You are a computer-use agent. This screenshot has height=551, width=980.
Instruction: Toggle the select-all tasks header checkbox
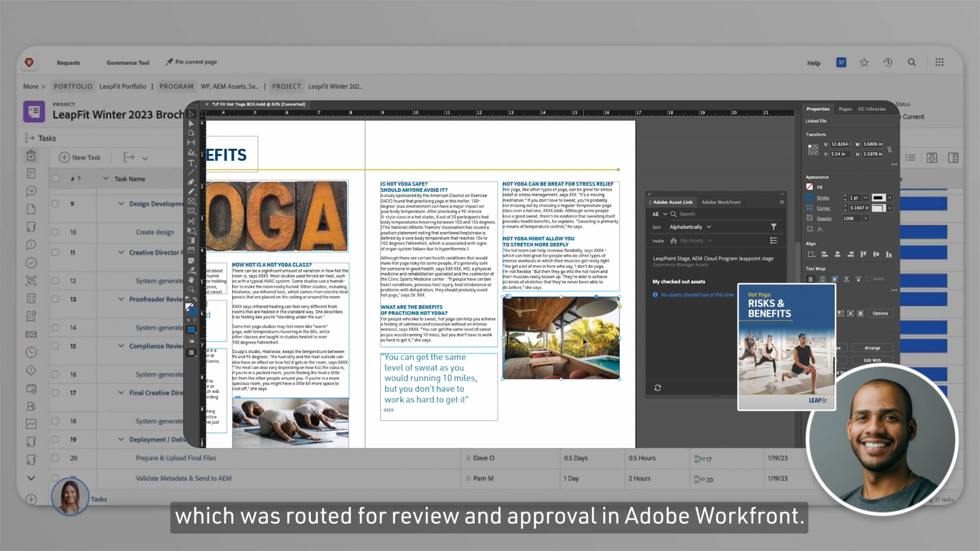click(x=56, y=178)
